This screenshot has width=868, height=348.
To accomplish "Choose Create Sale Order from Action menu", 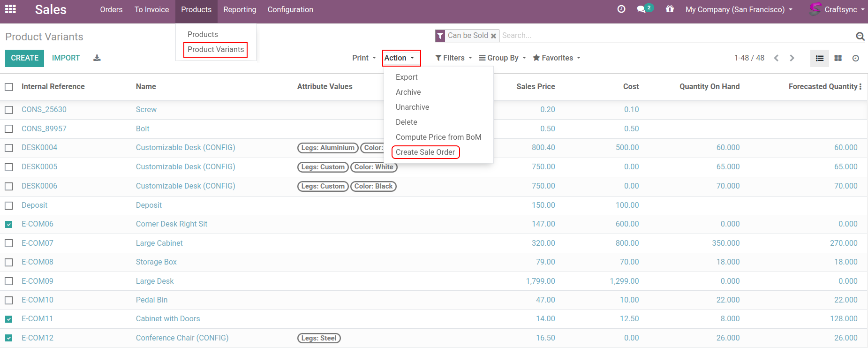I will (x=425, y=152).
